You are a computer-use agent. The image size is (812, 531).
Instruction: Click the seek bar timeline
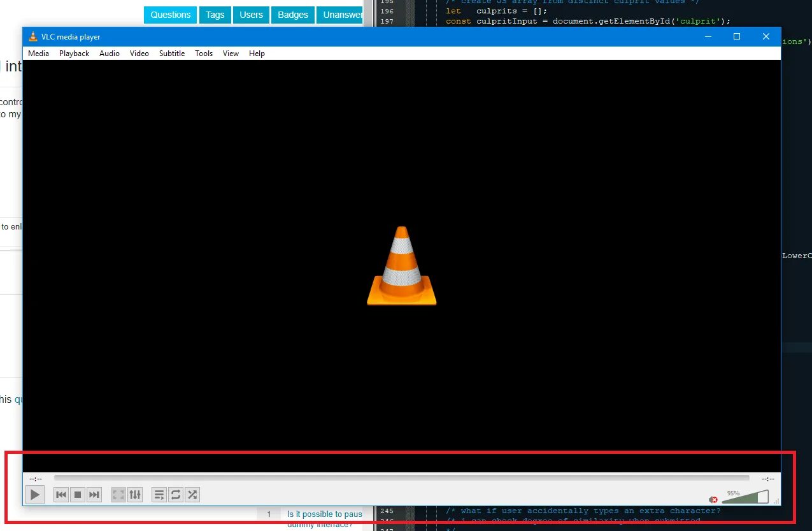pyautogui.click(x=401, y=477)
